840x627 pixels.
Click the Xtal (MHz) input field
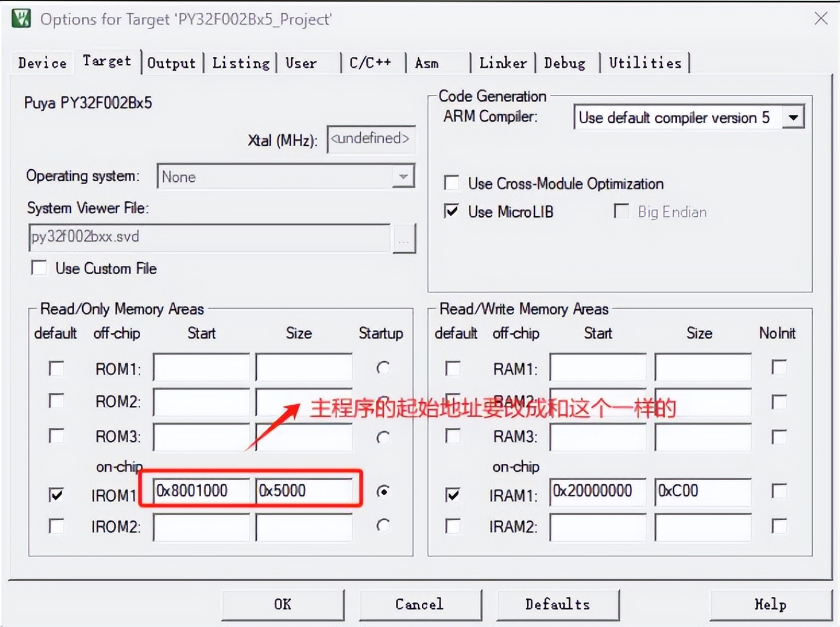pos(371,139)
